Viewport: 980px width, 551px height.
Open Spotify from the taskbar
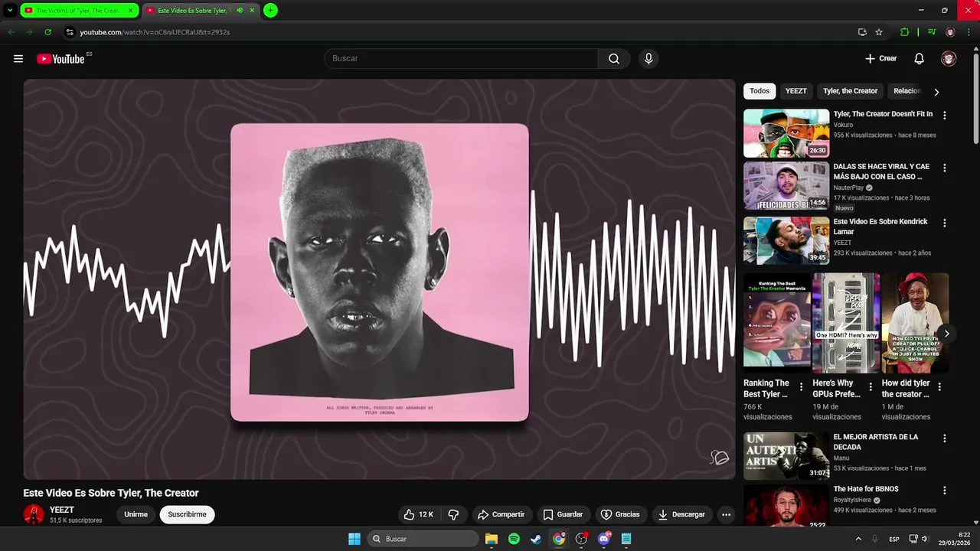pos(514,539)
